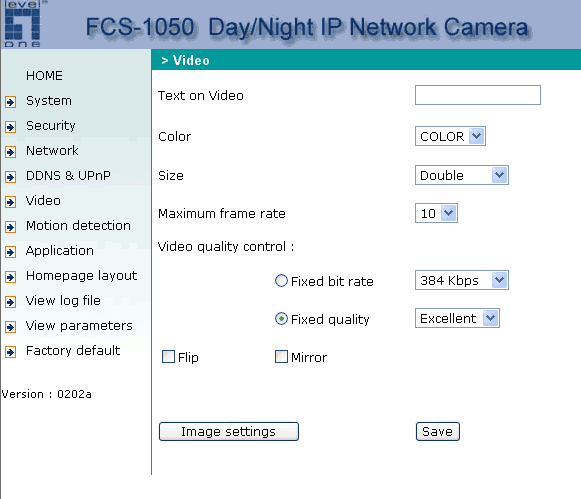
Task: Open the Excellent quality dropdown
Action: pos(457,318)
